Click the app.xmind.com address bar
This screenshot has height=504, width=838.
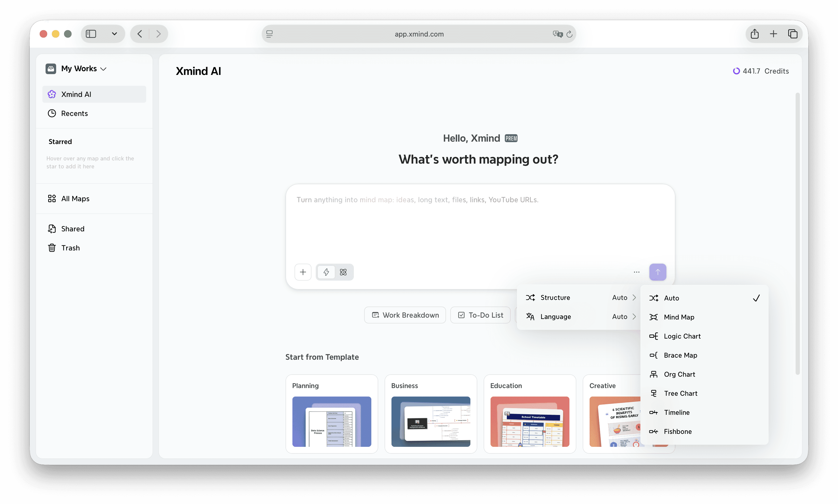[x=419, y=34]
